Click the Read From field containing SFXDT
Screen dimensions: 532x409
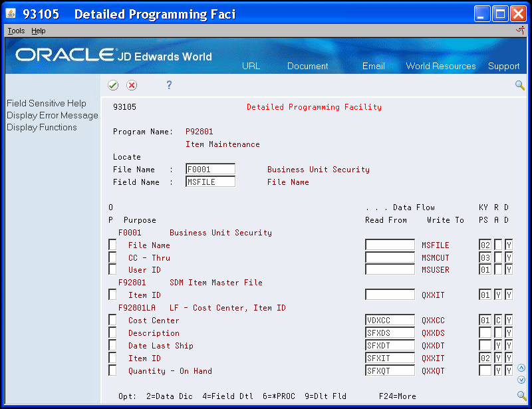pyautogui.click(x=390, y=345)
